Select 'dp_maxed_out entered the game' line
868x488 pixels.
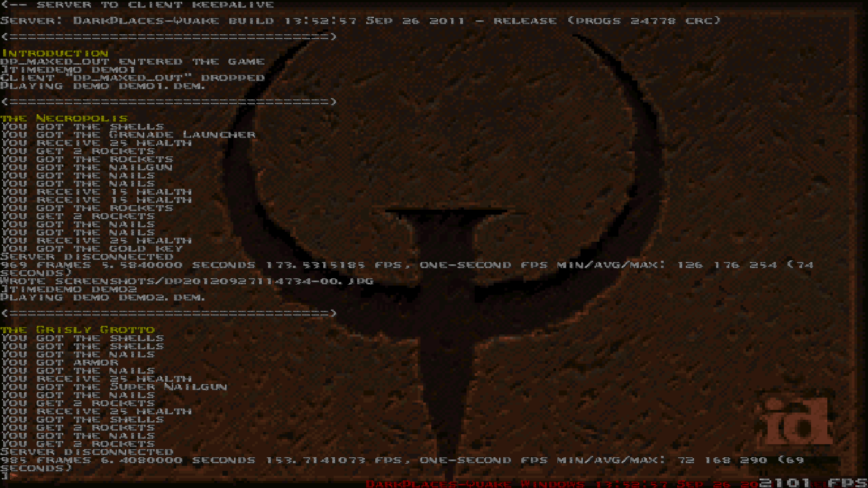[132, 61]
